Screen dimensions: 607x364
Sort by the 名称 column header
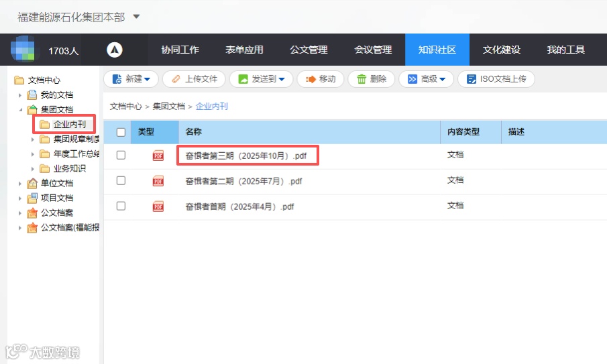[309, 132]
